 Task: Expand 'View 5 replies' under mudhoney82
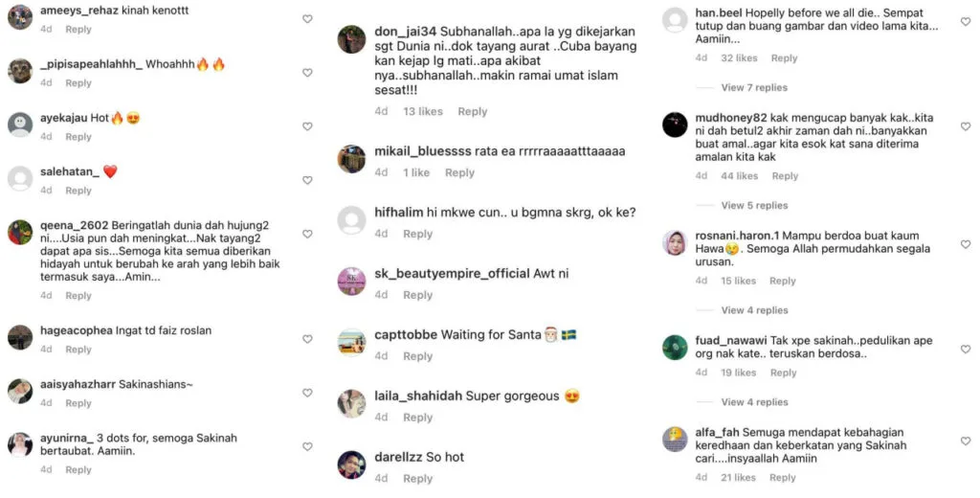click(x=754, y=205)
